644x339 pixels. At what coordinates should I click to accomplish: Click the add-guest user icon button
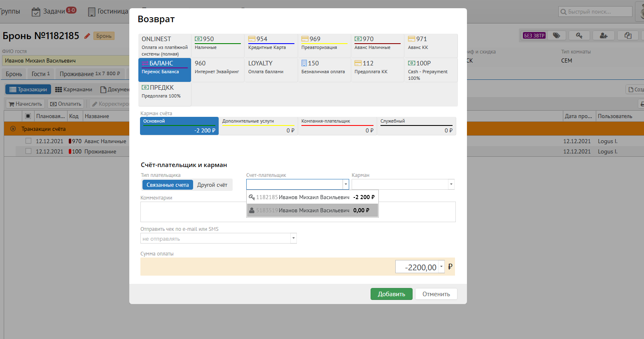(x=604, y=36)
